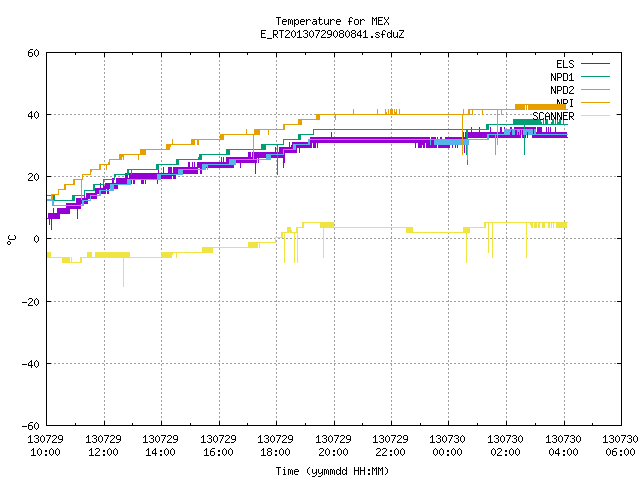Image resolution: width=640 pixels, height=480 pixels.
Task: Click the y-axis value -20
Action: pos(31,302)
